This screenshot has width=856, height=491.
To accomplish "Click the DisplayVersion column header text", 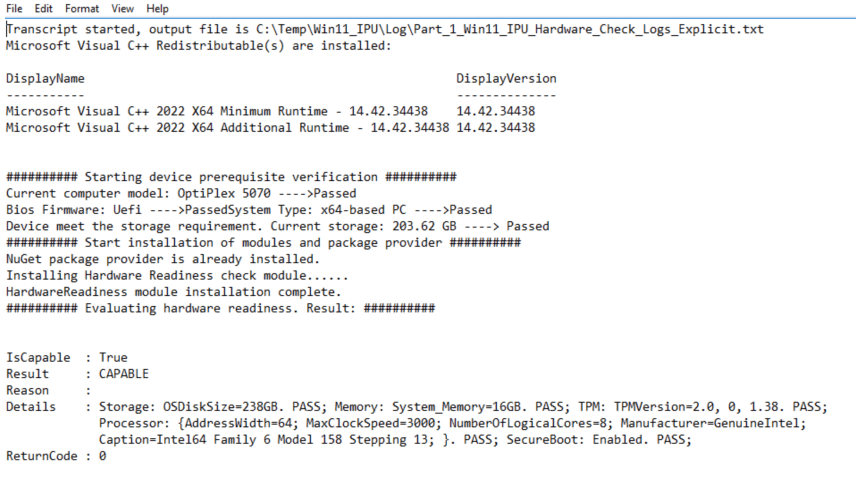I will 506,78.
